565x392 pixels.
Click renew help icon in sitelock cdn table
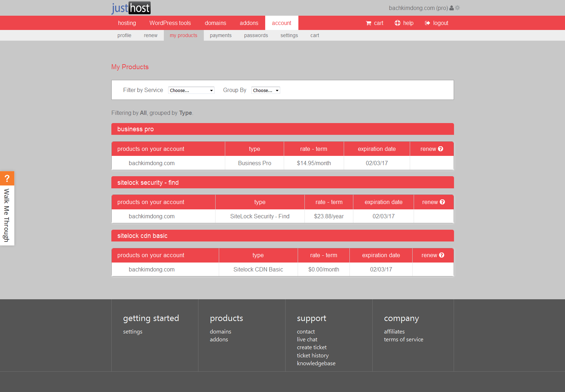point(442,255)
